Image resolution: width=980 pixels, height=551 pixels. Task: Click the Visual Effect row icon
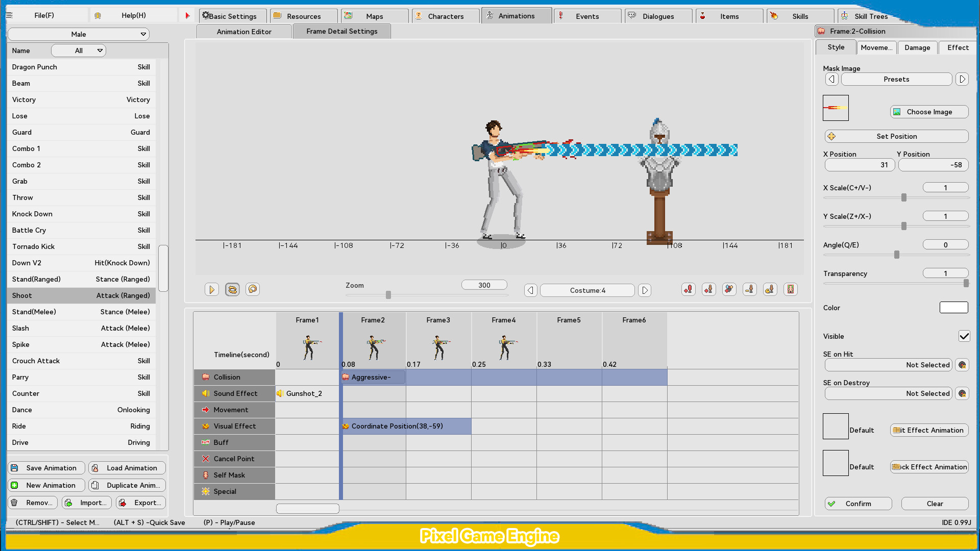pyautogui.click(x=206, y=426)
